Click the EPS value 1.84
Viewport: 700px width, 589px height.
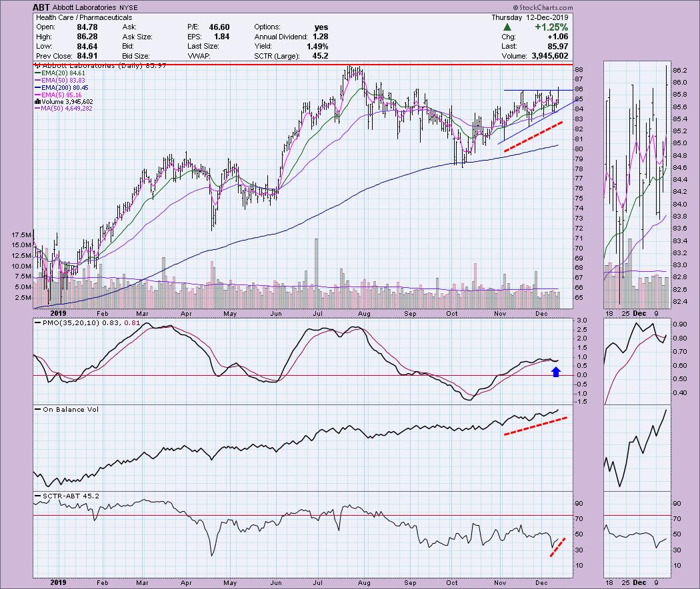[x=222, y=37]
